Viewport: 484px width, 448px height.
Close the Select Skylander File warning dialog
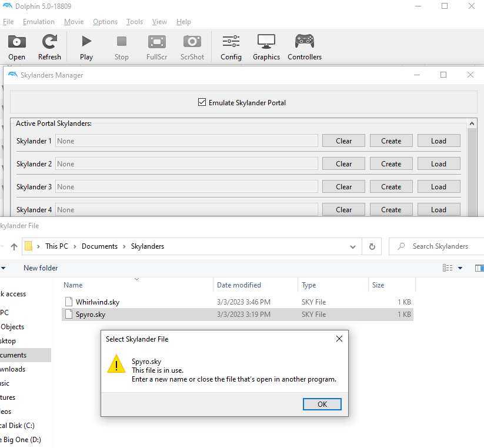[339, 339]
